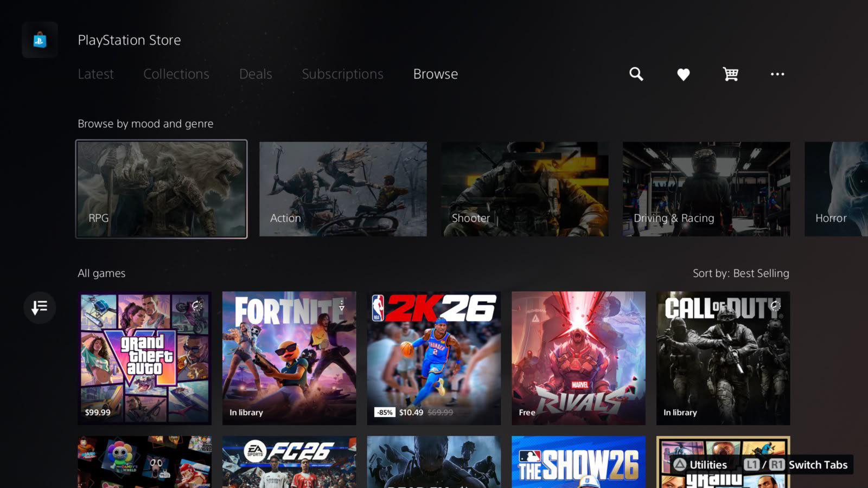Click the $10.49 discounted price on NBA 2K26
868x488 pixels.
click(411, 413)
